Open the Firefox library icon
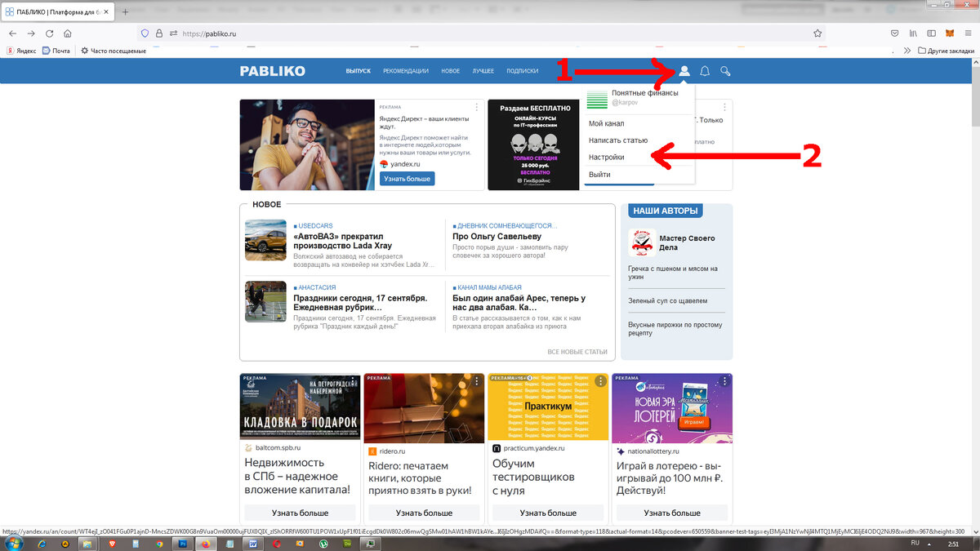This screenshot has height=551, width=980. [914, 33]
